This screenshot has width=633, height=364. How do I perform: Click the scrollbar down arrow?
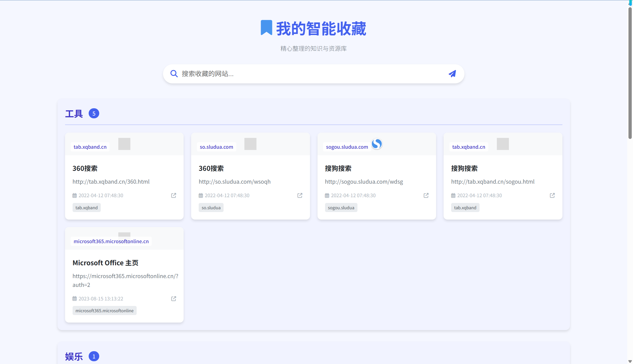[630, 361]
